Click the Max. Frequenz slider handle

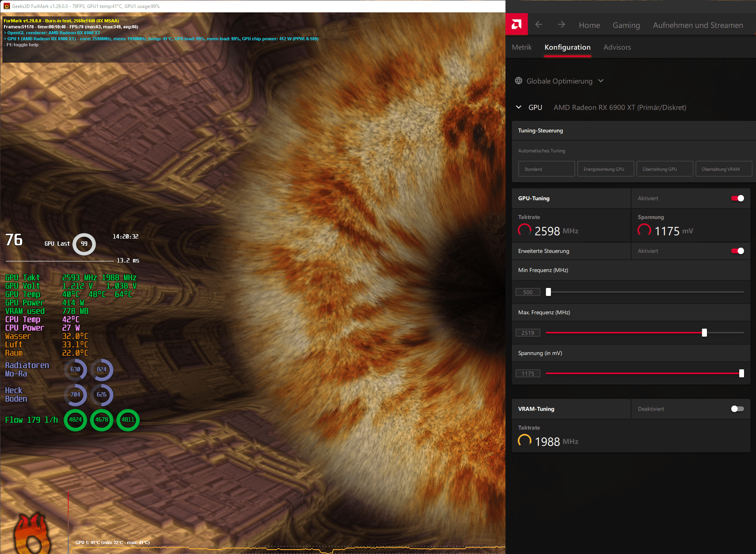pos(705,333)
